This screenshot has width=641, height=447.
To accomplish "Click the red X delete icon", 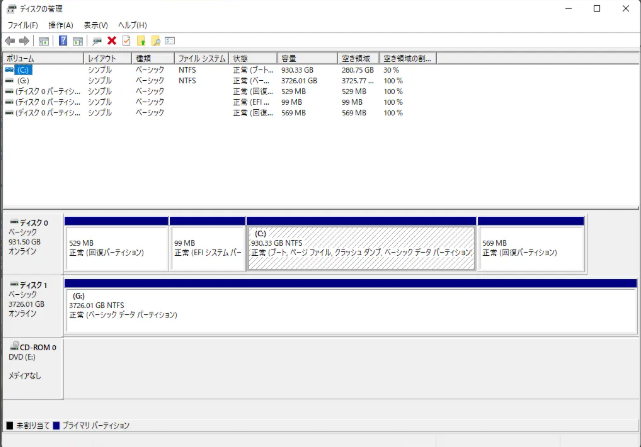I will pos(112,40).
